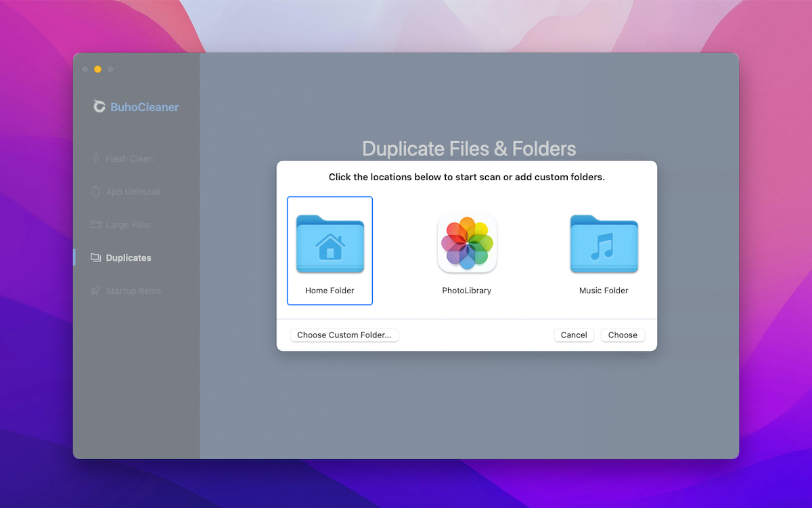
Task: Open the Startup Items section
Action: [133, 291]
